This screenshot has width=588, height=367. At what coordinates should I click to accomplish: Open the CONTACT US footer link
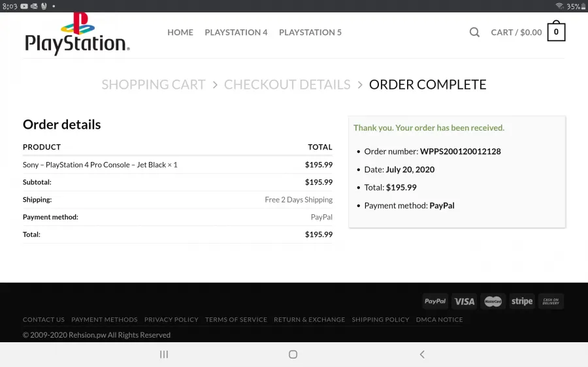[x=44, y=319]
